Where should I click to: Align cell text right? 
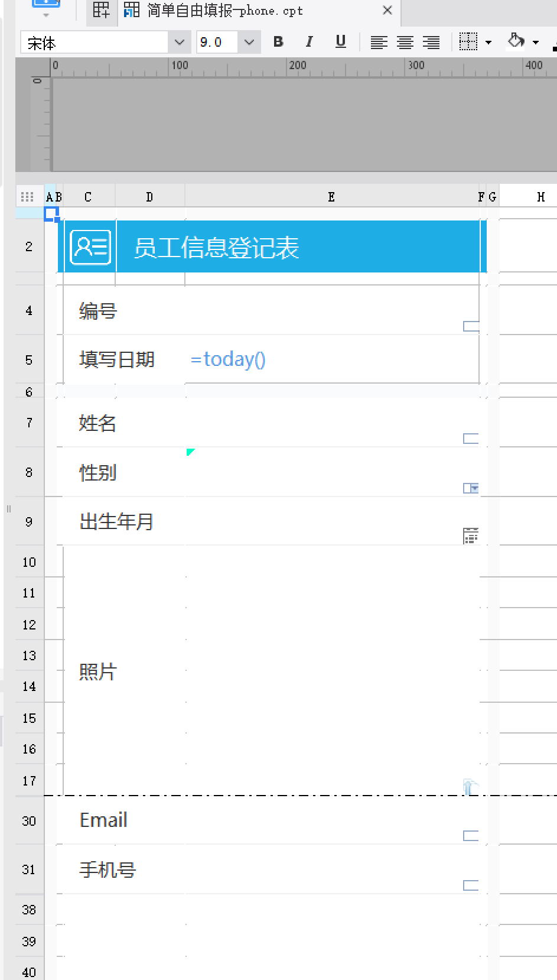coord(431,42)
